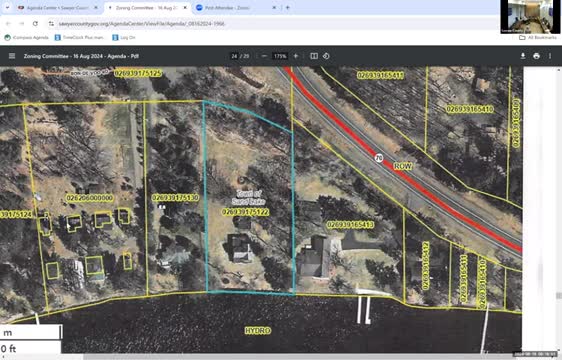Close the Zoning Committee tab
562x360 pixels.
click(185, 8)
